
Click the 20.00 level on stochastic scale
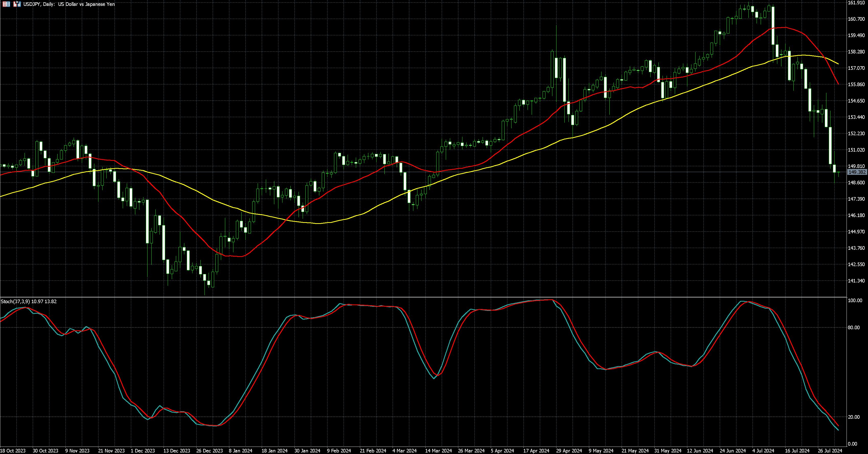854,417
